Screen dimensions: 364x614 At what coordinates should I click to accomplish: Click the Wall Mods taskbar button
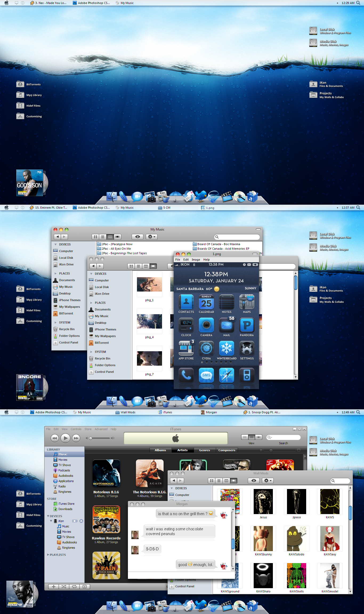[126, 412]
